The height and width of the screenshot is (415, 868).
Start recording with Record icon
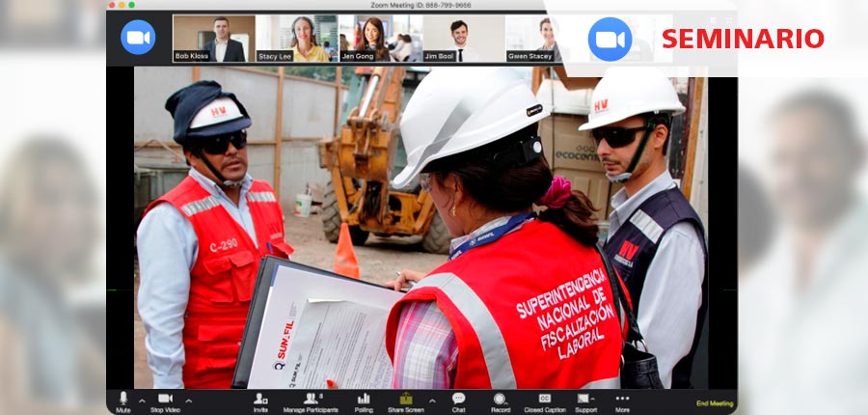[500, 398]
